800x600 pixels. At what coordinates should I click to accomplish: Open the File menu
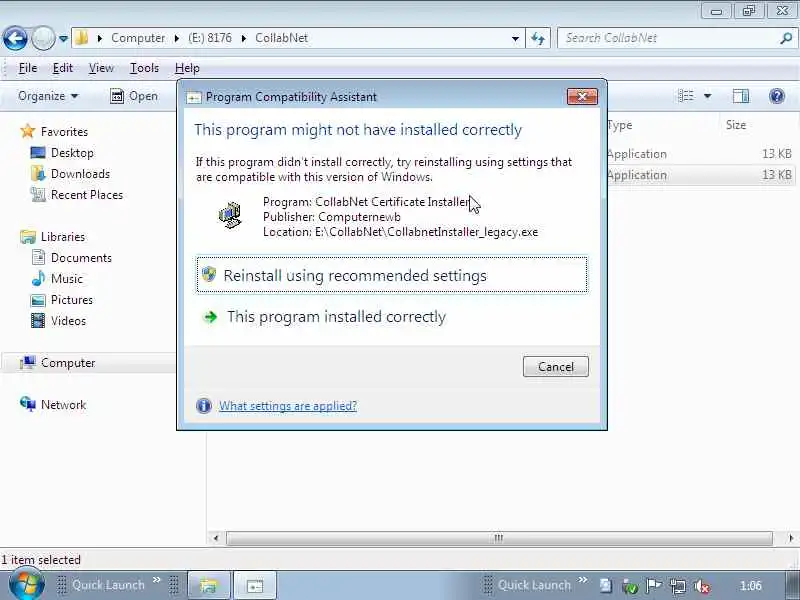(x=28, y=68)
